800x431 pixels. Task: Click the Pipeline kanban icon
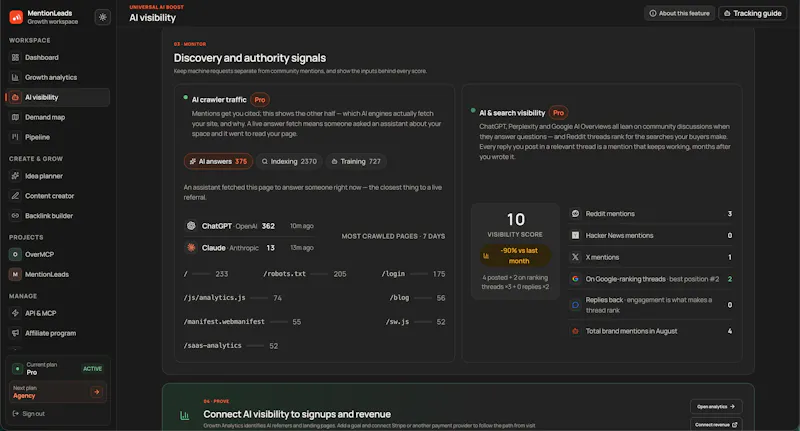coord(15,137)
